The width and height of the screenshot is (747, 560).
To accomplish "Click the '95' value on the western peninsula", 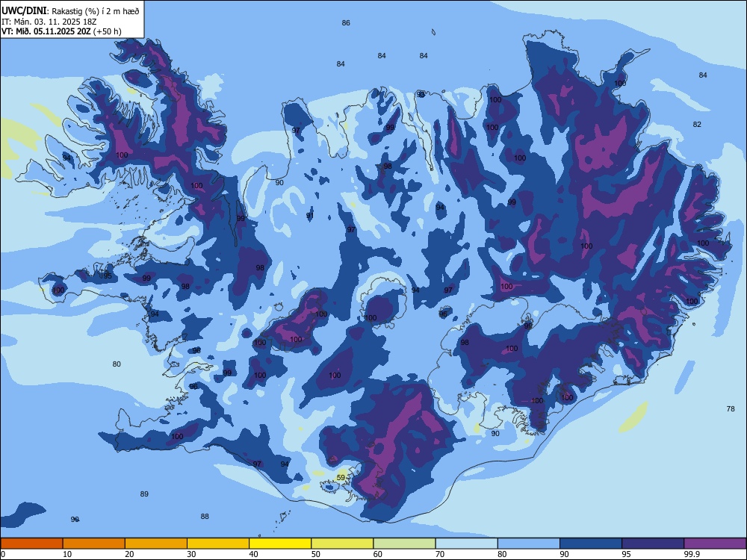I will (108, 276).
